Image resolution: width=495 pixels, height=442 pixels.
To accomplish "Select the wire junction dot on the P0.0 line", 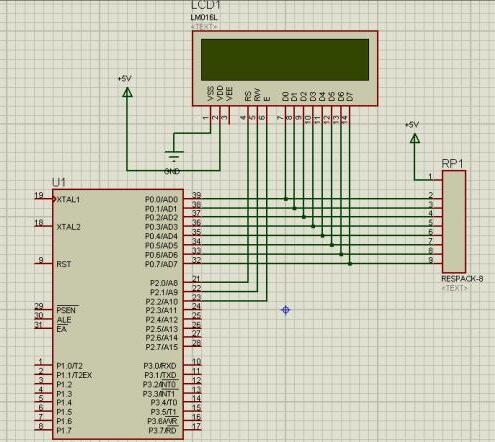I will 286,199.
